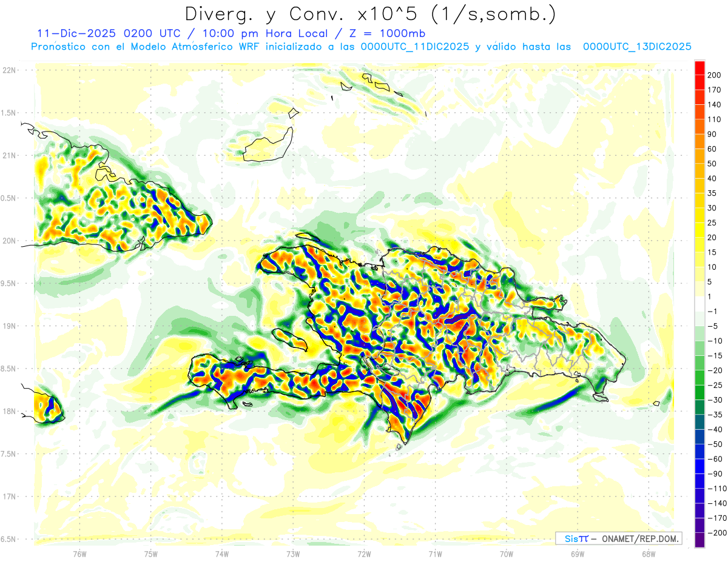This screenshot has width=728, height=562.
Task: Click the colorbar value "-1"
Action: click(x=713, y=312)
